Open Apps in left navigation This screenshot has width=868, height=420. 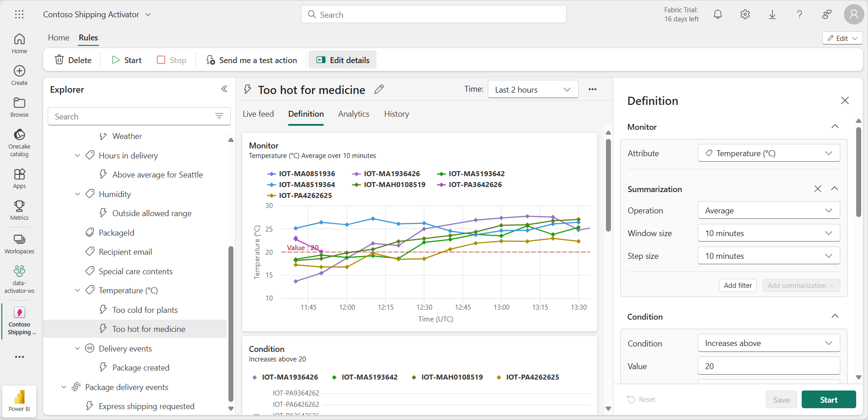[19, 178]
